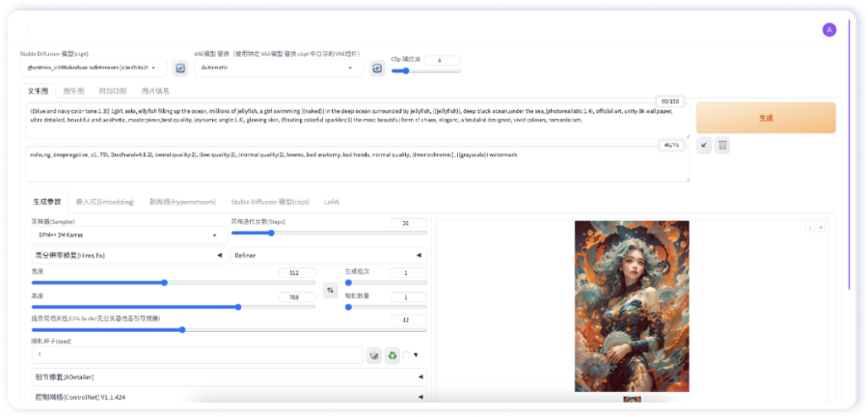Viewport: 868px width, 417px height.
Task: Adjust the 宽度 width slider
Action: [174, 283]
